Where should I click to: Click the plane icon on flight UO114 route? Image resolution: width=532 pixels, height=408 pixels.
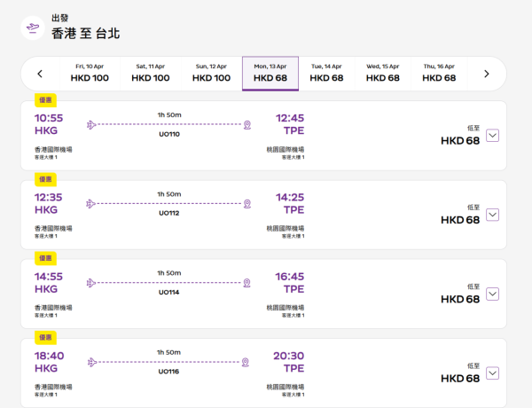pyautogui.click(x=90, y=283)
